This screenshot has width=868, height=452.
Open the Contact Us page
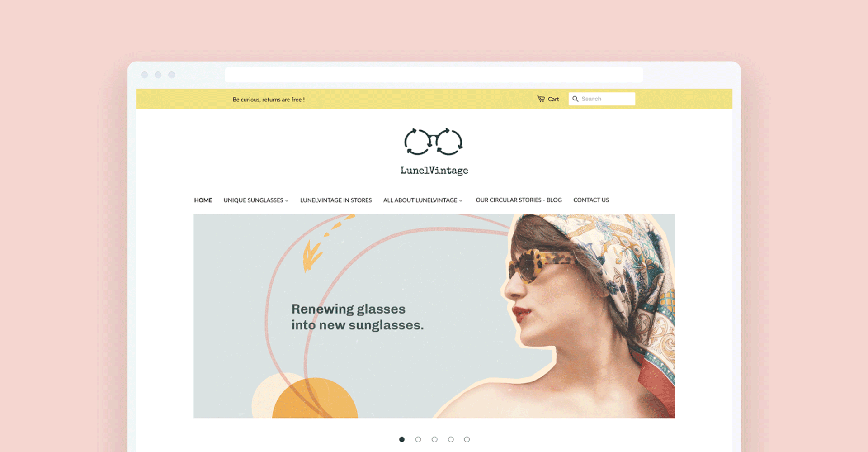coord(591,200)
